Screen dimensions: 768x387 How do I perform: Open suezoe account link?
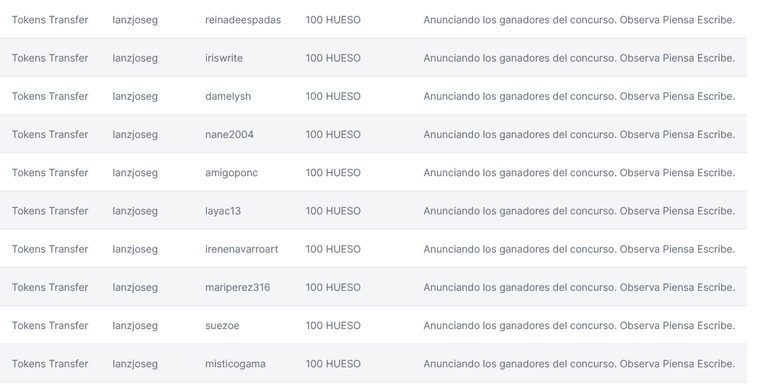coord(222,326)
